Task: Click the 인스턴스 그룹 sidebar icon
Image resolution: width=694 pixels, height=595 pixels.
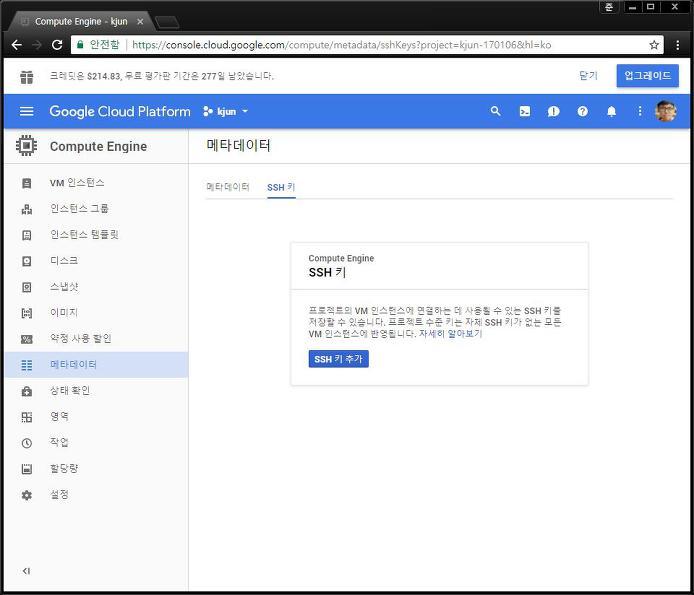Action: (x=27, y=209)
